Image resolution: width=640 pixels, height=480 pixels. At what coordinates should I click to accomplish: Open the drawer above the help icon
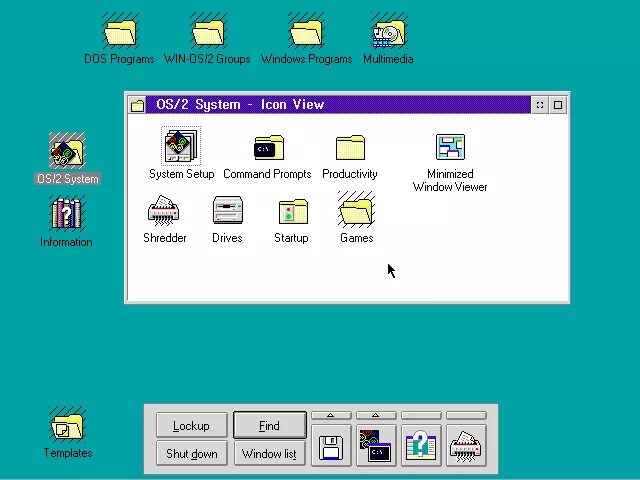point(421,416)
